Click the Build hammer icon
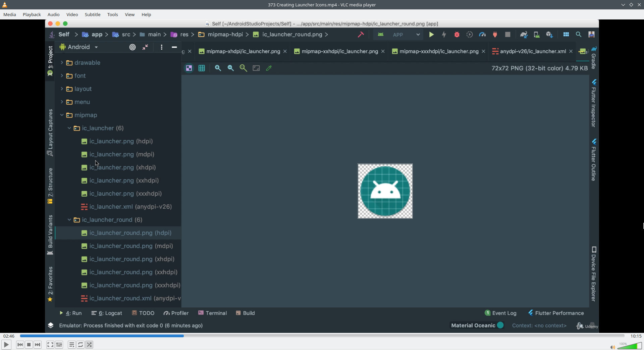The height and width of the screenshot is (350, 644). point(361,35)
